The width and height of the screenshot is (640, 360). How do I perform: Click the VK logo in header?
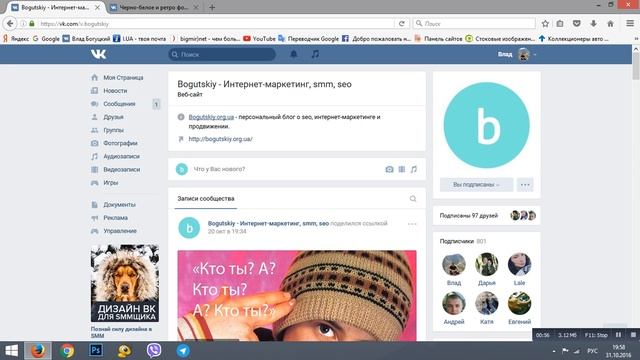pos(98,54)
